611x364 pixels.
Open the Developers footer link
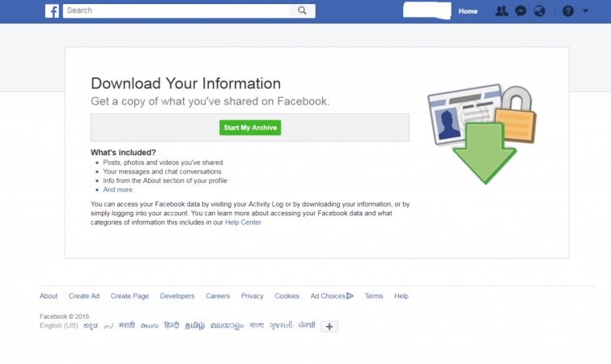[x=177, y=296]
